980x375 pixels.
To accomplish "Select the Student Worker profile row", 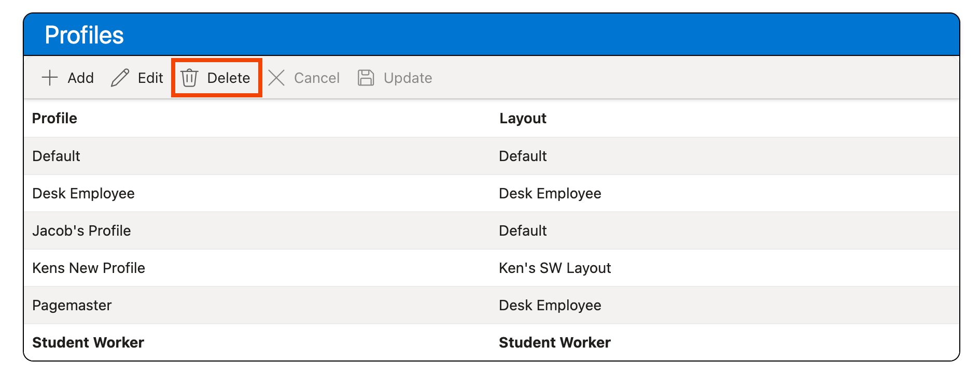I will [88, 342].
